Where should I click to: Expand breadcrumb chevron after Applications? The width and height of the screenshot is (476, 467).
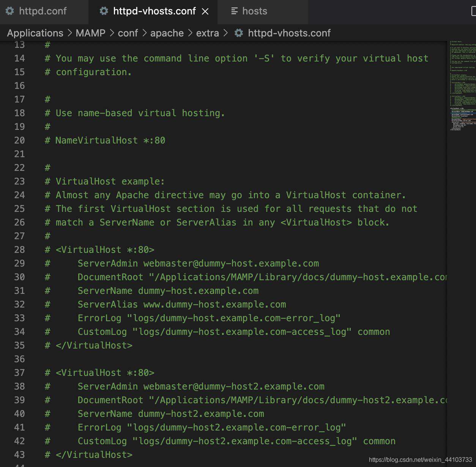[x=70, y=33]
